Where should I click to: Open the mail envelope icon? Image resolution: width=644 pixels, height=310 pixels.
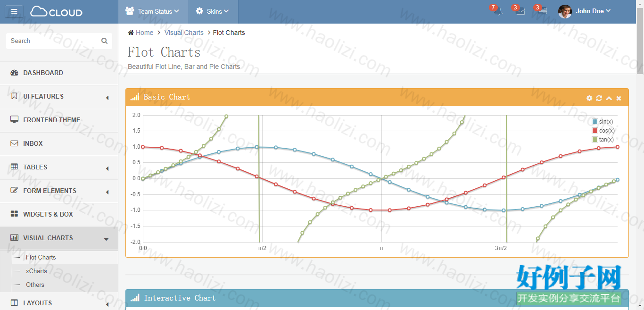(x=520, y=11)
